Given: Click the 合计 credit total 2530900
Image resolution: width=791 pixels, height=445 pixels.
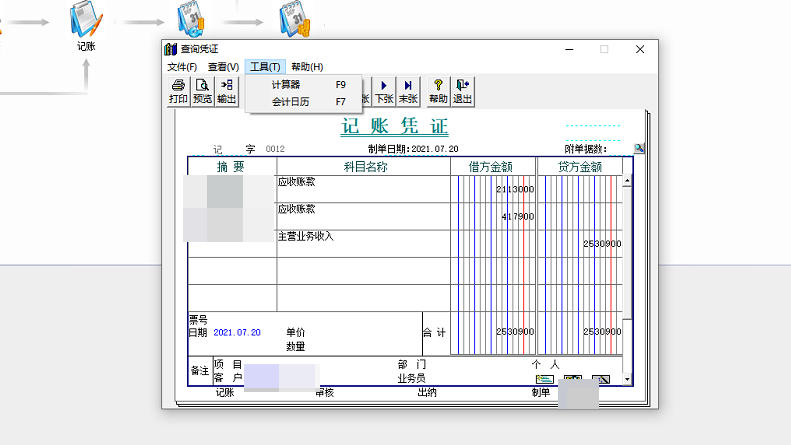Looking at the screenshot, I should point(602,331).
